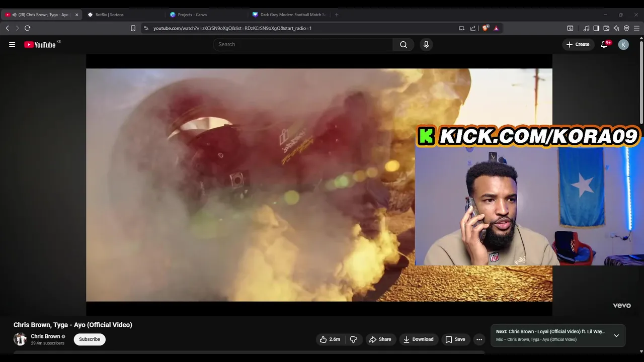Viewport: 644px width, 362px height.
Task: Open more actions three-dot menu
Action: pyautogui.click(x=479, y=339)
